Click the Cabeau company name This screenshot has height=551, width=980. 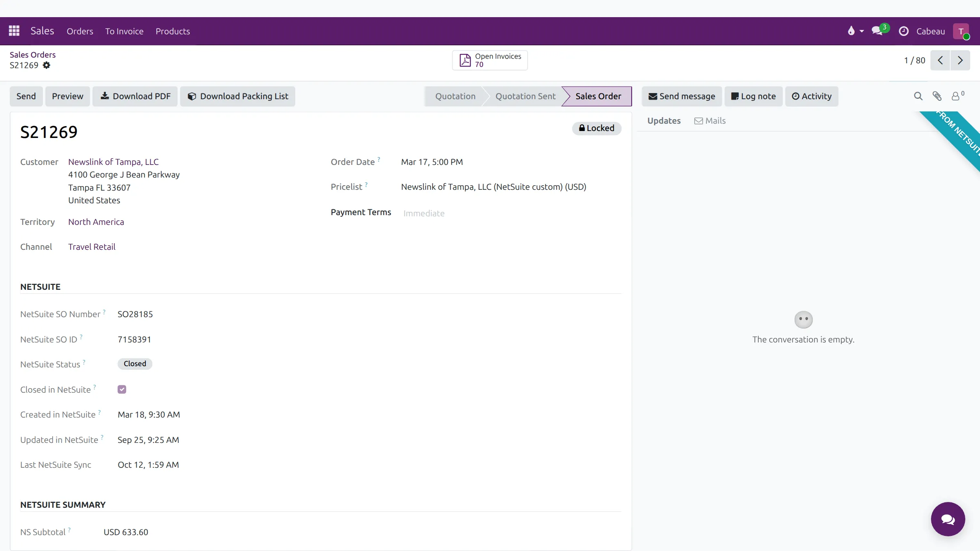[931, 31]
